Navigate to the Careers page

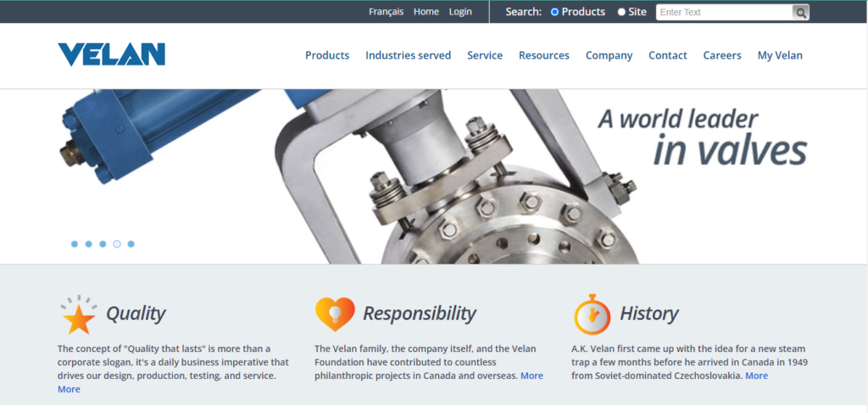tap(722, 55)
